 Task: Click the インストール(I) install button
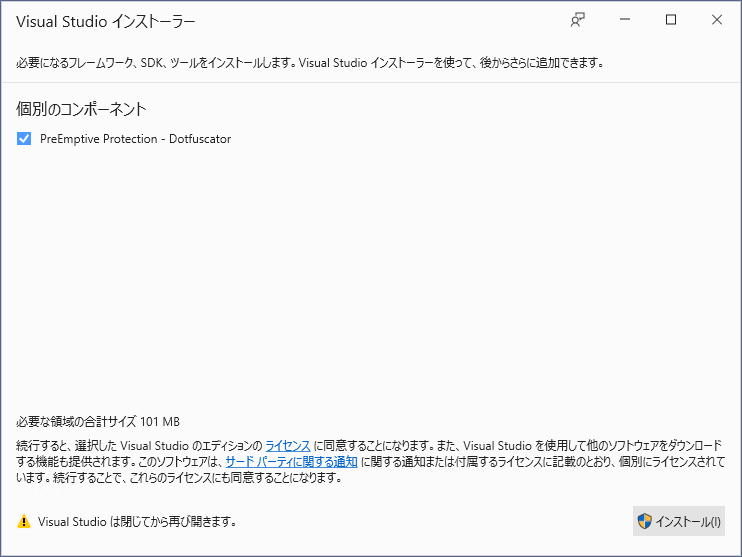click(679, 521)
